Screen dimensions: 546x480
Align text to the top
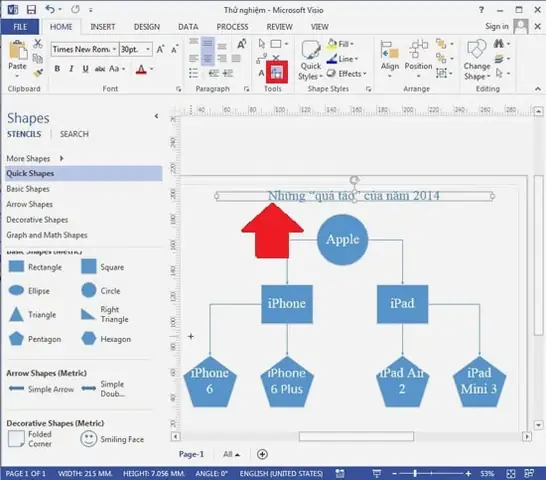click(194, 42)
